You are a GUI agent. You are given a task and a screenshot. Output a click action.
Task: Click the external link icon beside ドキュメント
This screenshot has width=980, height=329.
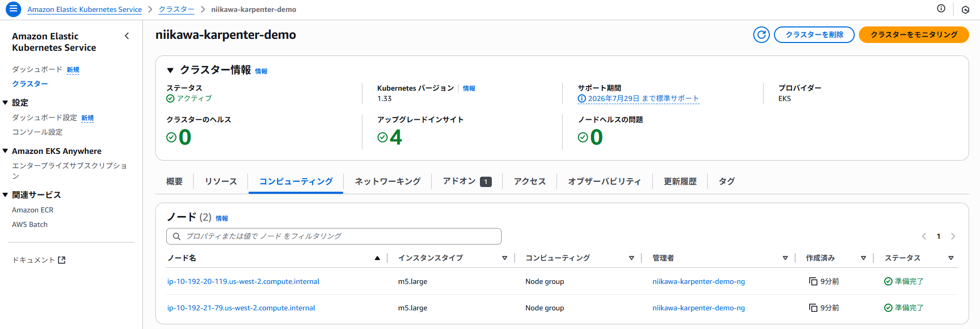[62, 260]
